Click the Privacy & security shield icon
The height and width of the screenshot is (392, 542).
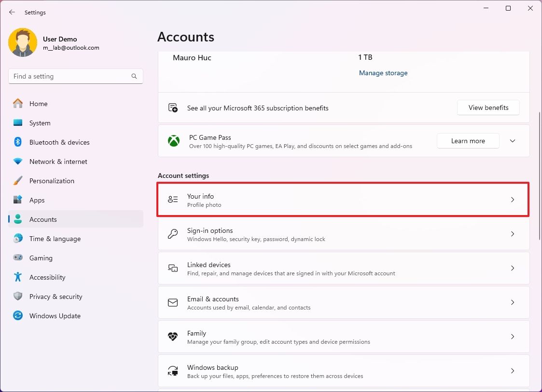tap(18, 296)
